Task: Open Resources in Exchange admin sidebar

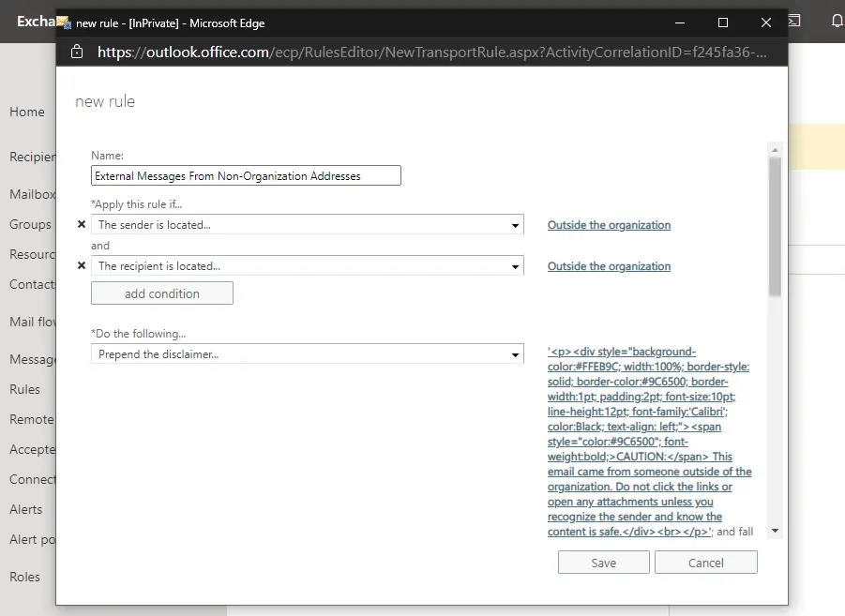Action: [32, 254]
